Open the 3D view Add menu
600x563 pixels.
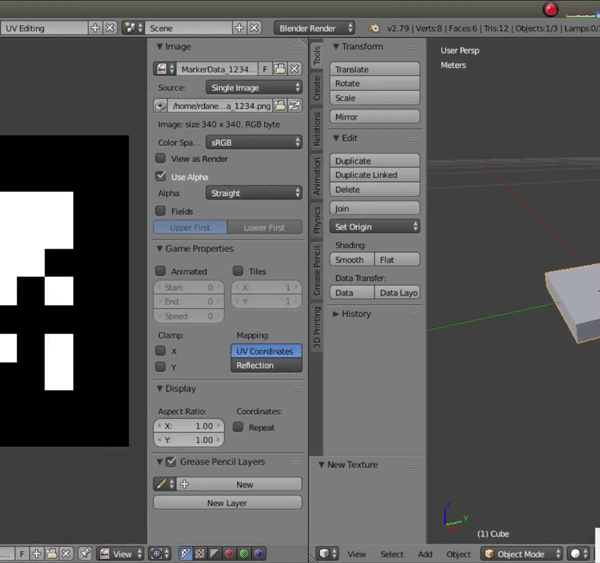pyautogui.click(x=425, y=554)
